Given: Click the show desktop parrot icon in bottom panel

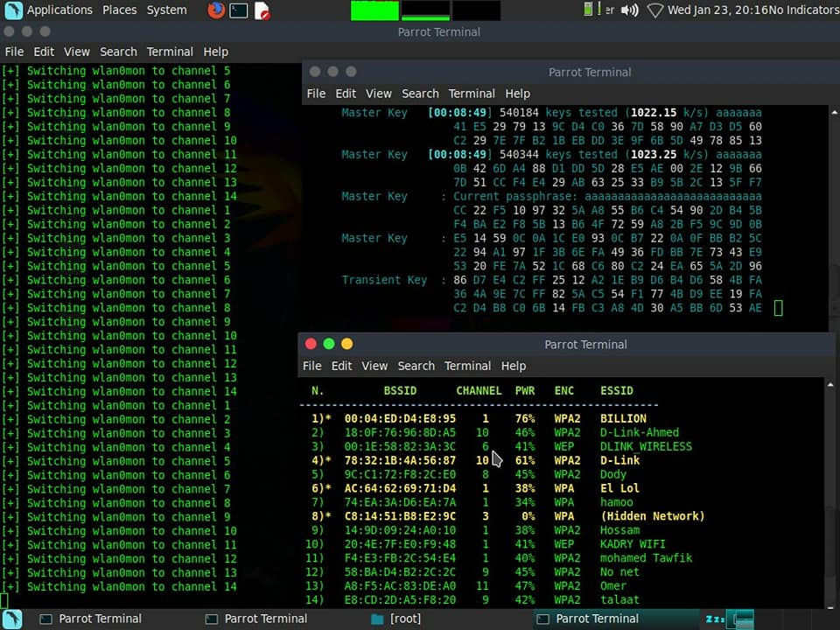Looking at the screenshot, I should pos(12,619).
